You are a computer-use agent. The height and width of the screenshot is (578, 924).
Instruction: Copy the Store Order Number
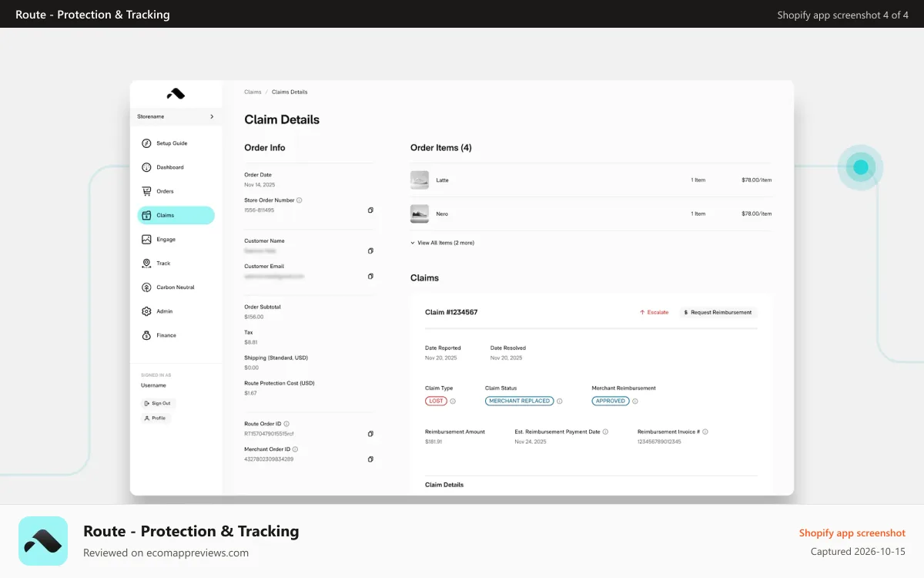[x=370, y=210]
